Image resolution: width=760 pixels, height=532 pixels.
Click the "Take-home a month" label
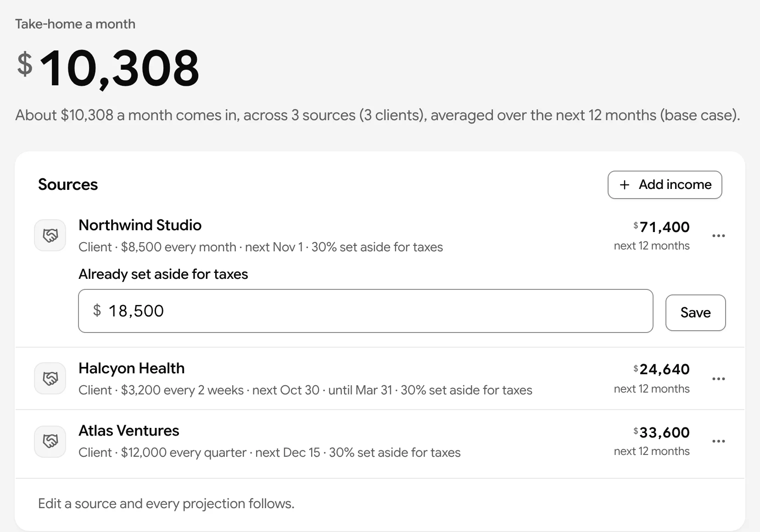pyautogui.click(x=75, y=24)
